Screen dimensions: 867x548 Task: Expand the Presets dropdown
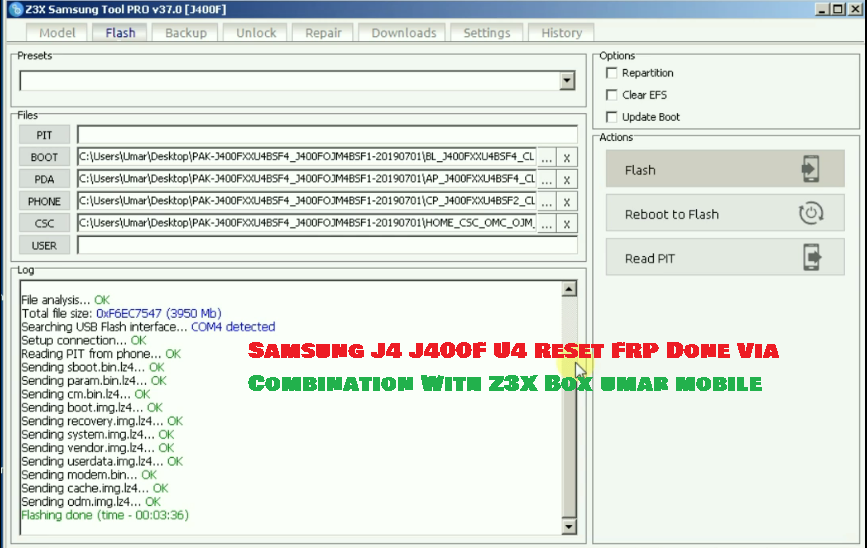click(567, 81)
